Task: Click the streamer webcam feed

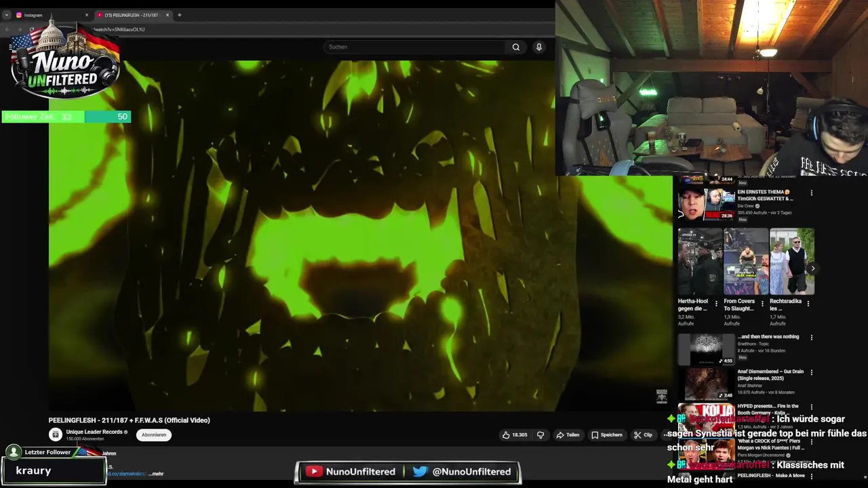Action: tap(711, 88)
